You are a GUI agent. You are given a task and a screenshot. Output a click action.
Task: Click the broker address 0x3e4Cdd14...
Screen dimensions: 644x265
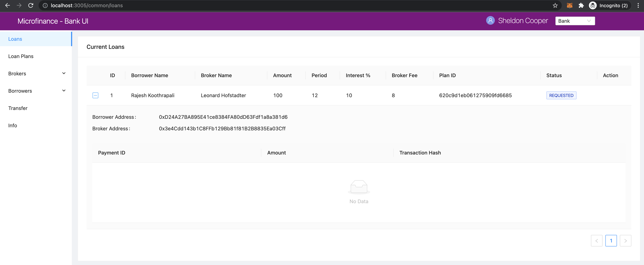tap(222, 129)
